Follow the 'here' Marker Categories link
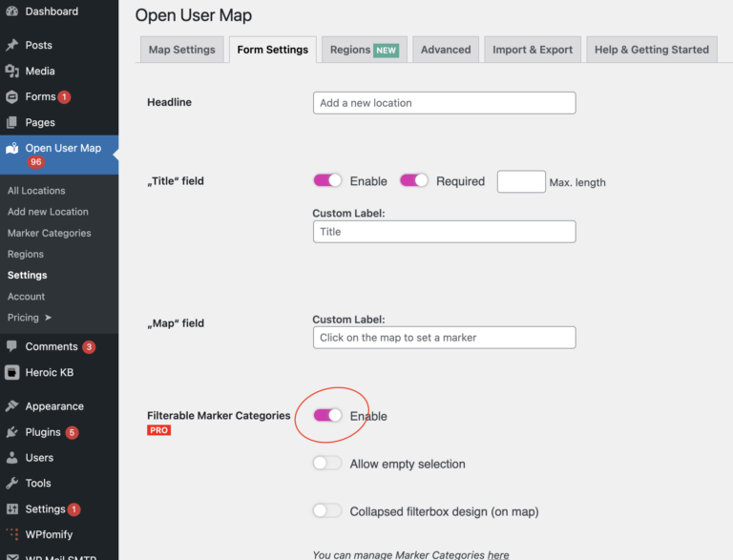The height and width of the screenshot is (560, 733). pyautogui.click(x=498, y=555)
